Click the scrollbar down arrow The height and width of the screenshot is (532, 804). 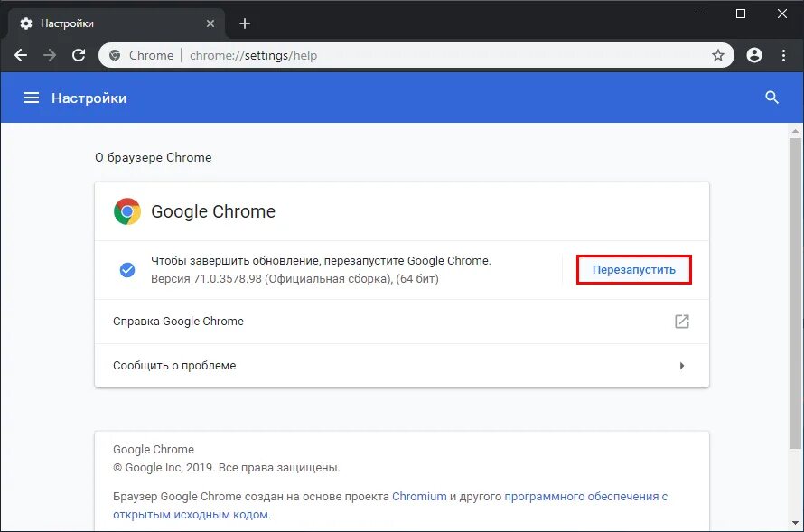click(795, 523)
